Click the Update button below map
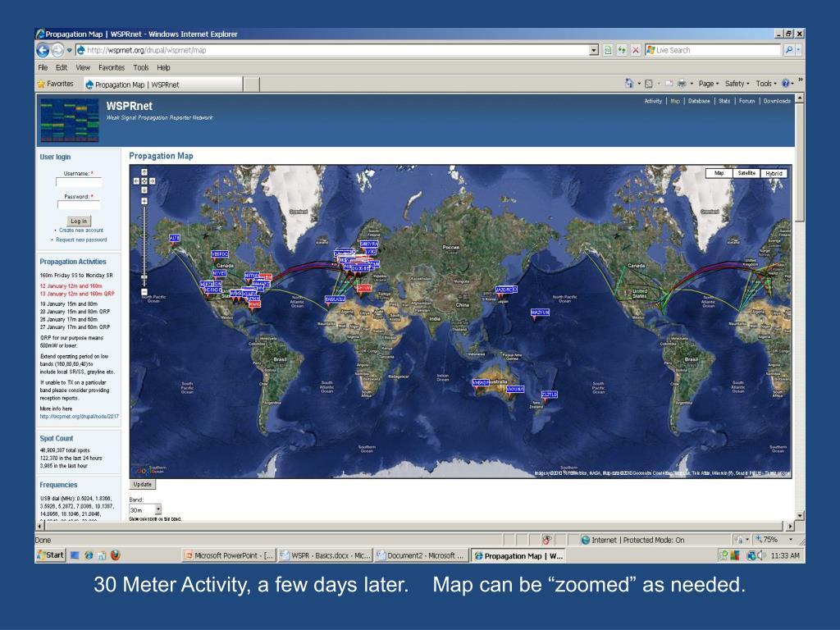The height and width of the screenshot is (630, 840). coord(143,484)
